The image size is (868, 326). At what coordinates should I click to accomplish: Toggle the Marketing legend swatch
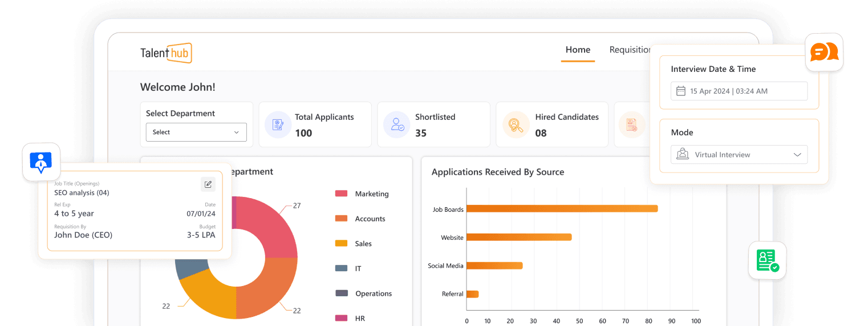pos(341,194)
